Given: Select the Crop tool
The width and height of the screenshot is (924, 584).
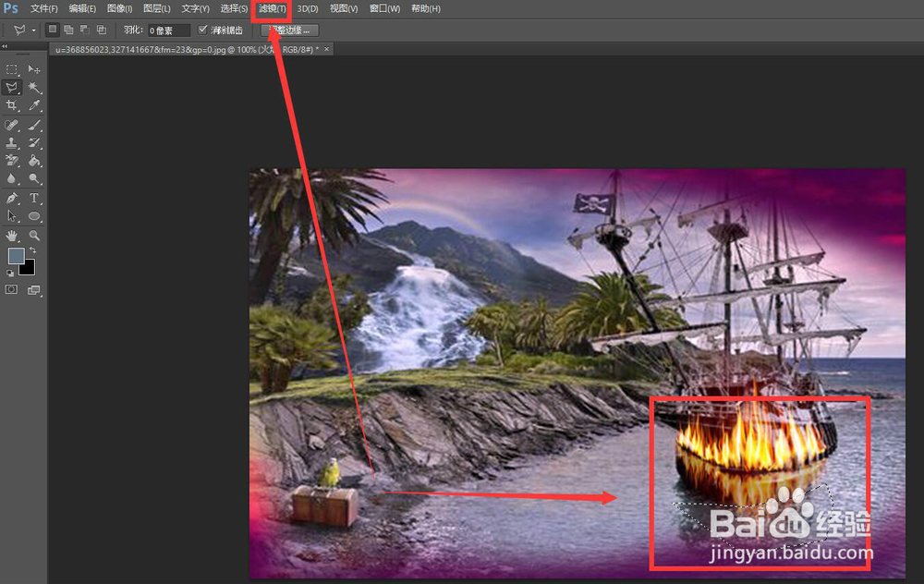Looking at the screenshot, I should click(11, 105).
